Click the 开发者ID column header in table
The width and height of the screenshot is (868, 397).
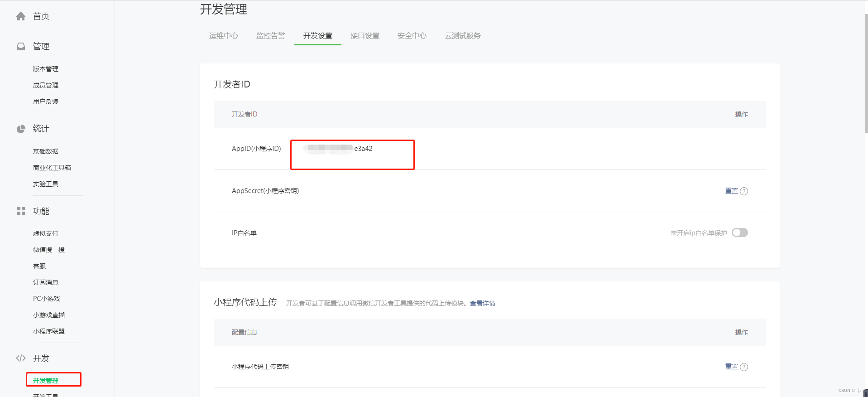pyautogui.click(x=245, y=114)
